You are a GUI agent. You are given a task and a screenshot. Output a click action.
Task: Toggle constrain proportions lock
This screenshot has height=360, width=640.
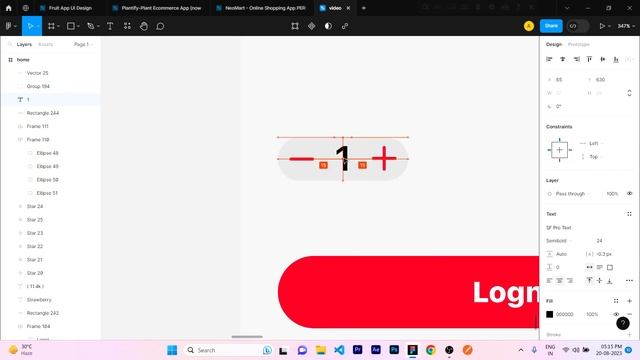629,93
